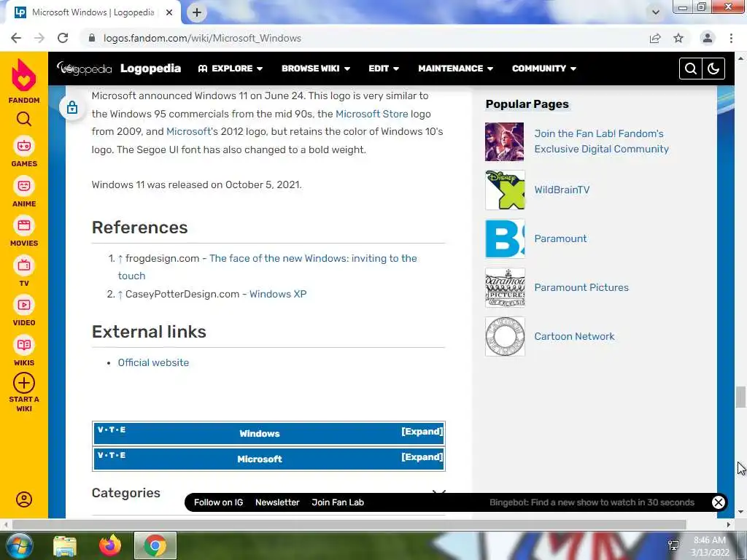Click the horizontal scrollbar at bottom

[x=349, y=524]
